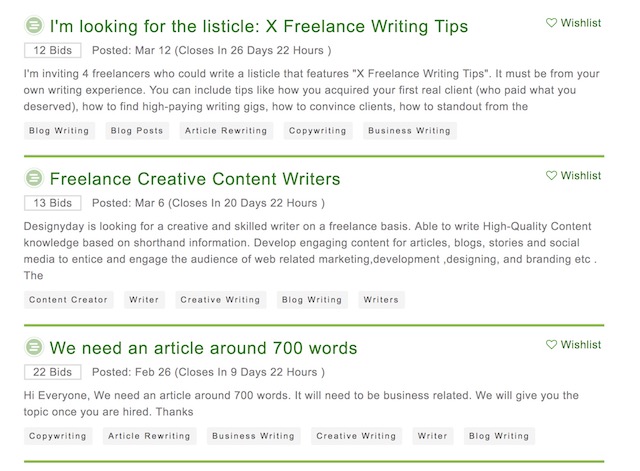Screen dimensions: 640x471
Task: Select the Creative Writing tag in the second listing
Action: [220, 300]
